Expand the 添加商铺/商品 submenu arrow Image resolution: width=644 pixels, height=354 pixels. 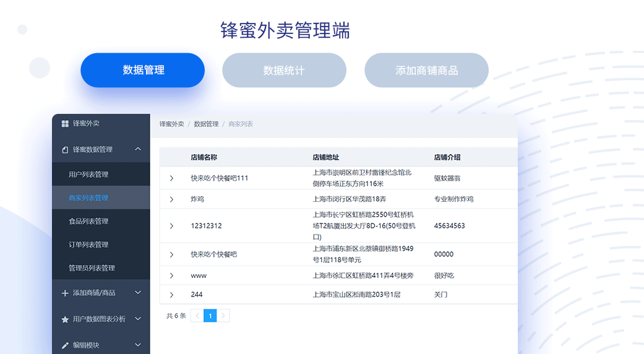tap(138, 293)
